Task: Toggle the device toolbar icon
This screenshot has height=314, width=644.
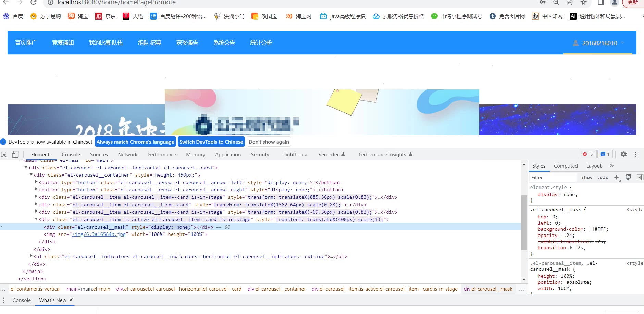Action: point(15,155)
